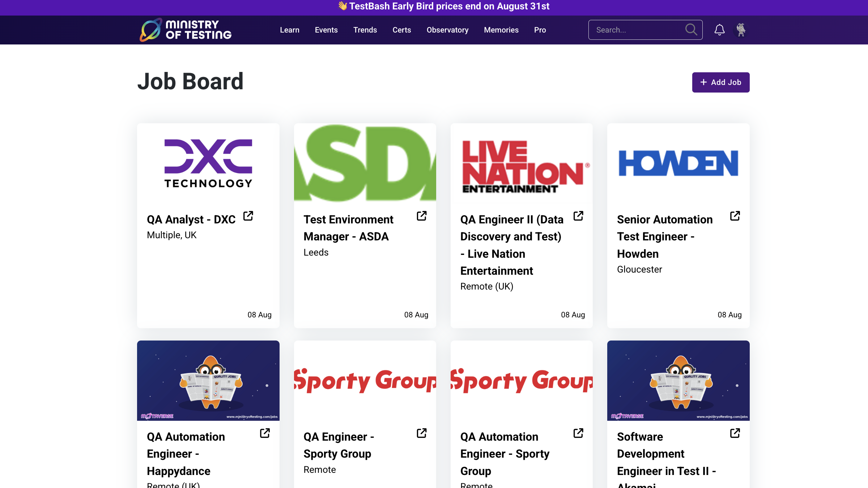This screenshot has width=868, height=488.
Task: Open Software Development Engineer in Test II title
Action: click(667, 459)
